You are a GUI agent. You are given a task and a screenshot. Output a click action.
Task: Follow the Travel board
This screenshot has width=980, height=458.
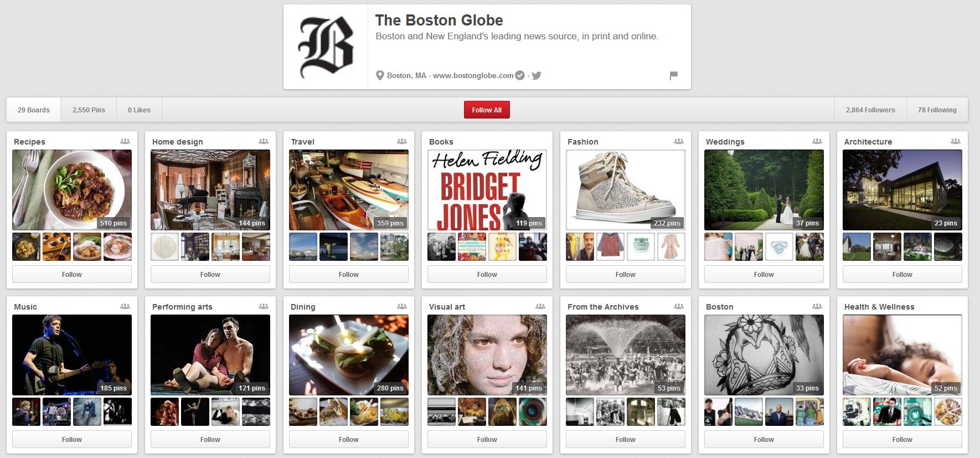(349, 274)
